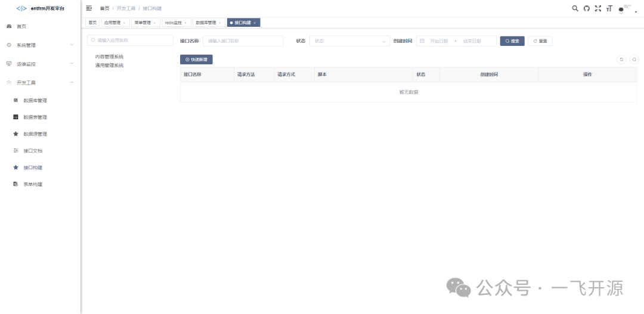Click the 操作 column header
This screenshot has height=314, width=644.
[588, 74]
